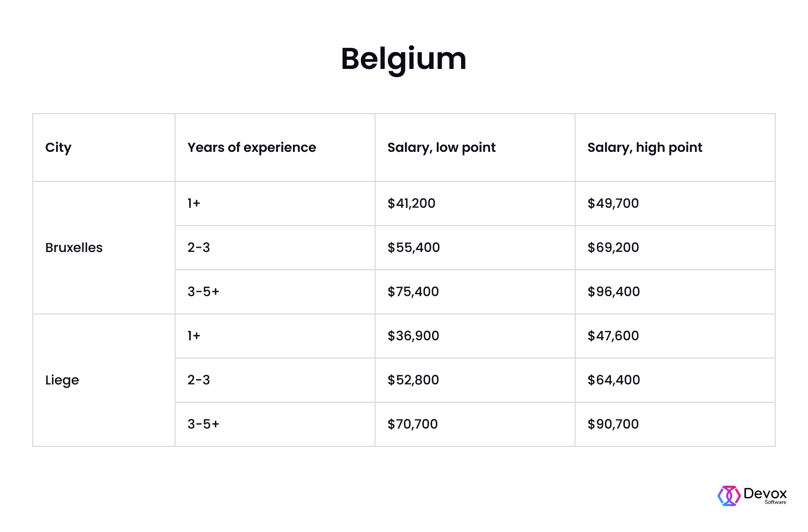Click the Devox brand name text
808x532 pixels.
(x=765, y=493)
